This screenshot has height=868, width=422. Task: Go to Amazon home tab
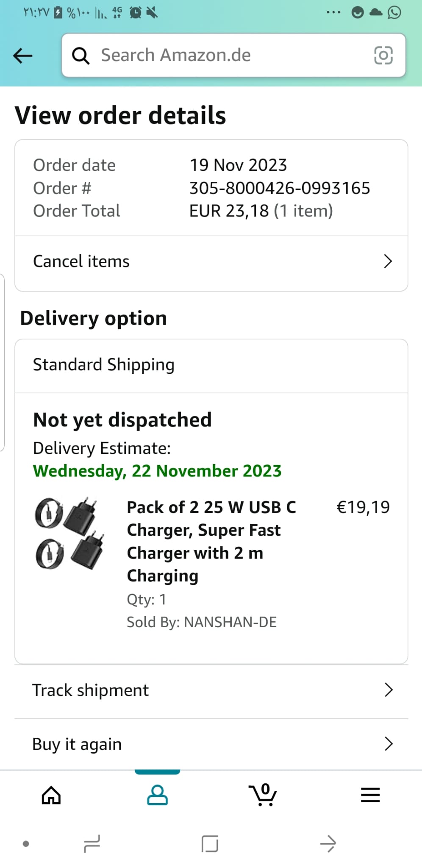[51, 795]
